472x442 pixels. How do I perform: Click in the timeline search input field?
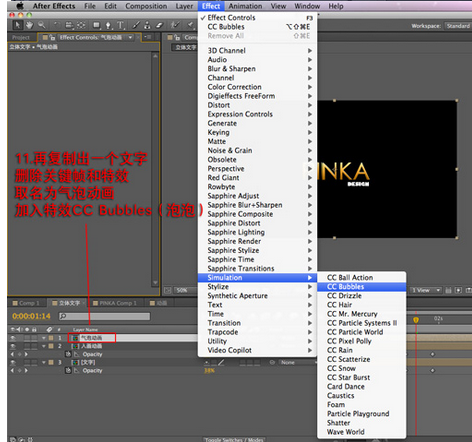click(x=104, y=316)
